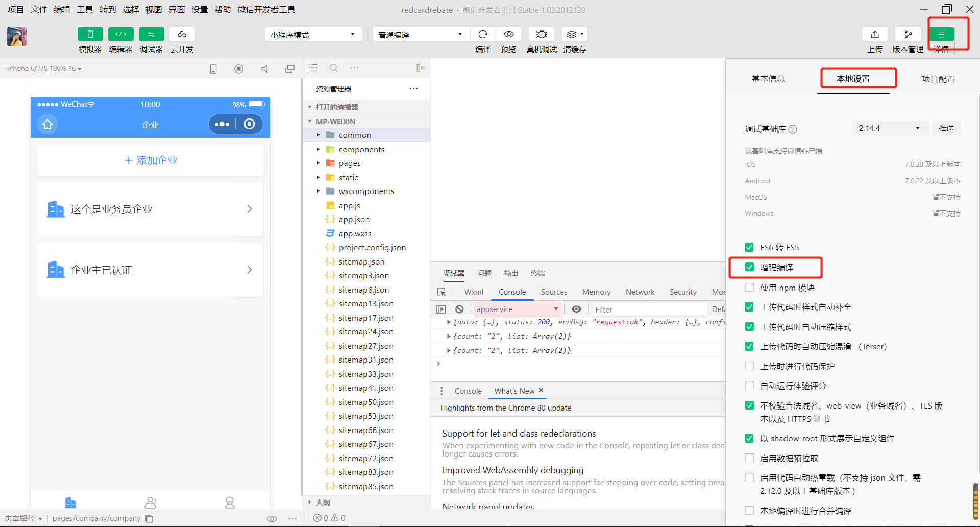This screenshot has width=980, height=527.
Task: Open the 小程序模式 mode dropdown
Action: 313,34
